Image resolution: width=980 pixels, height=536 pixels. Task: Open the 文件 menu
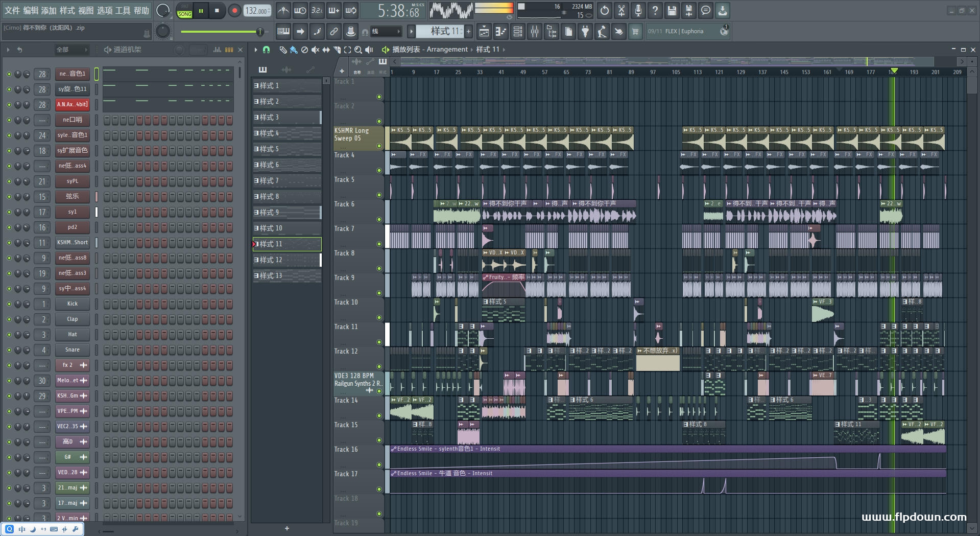tap(12, 10)
